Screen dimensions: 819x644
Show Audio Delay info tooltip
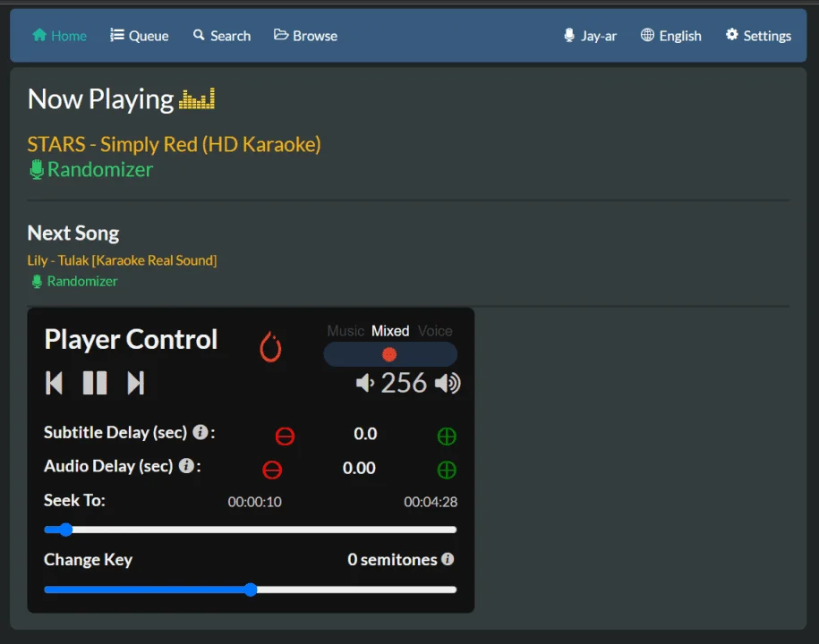(x=186, y=465)
